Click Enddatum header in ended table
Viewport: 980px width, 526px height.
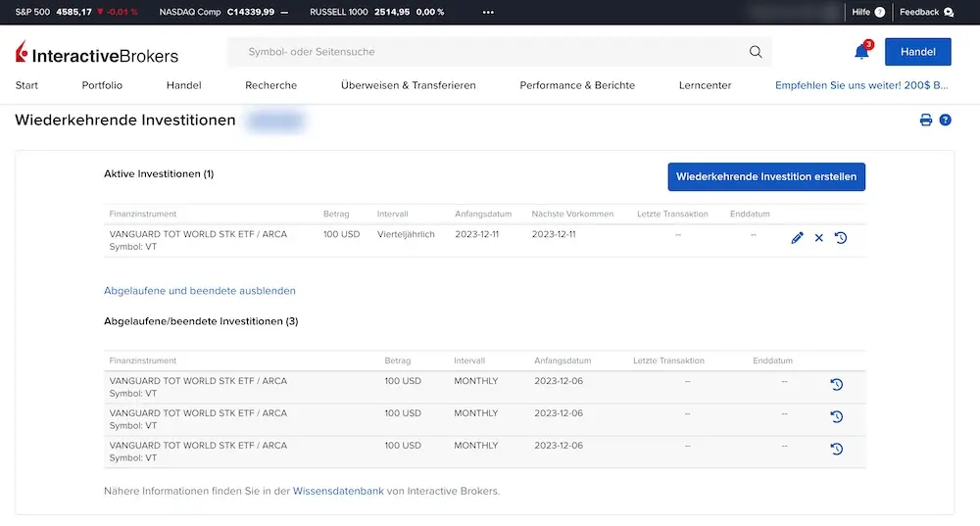pyautogui.click(x=772, y=360)
